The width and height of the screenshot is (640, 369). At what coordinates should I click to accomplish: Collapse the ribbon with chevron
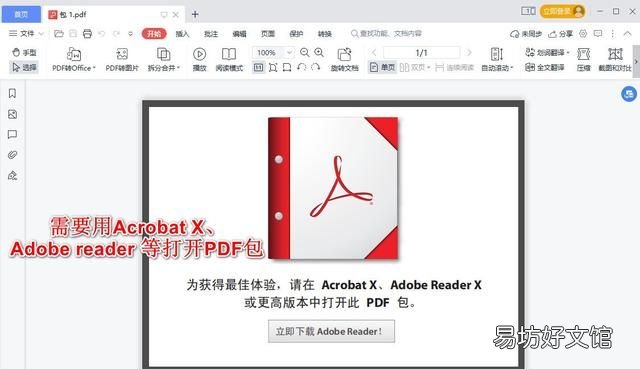pos(627,34)
